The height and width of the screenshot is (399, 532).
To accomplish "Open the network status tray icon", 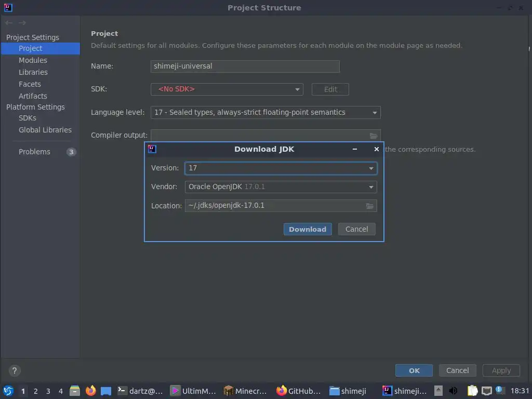I will coord(486,391).
